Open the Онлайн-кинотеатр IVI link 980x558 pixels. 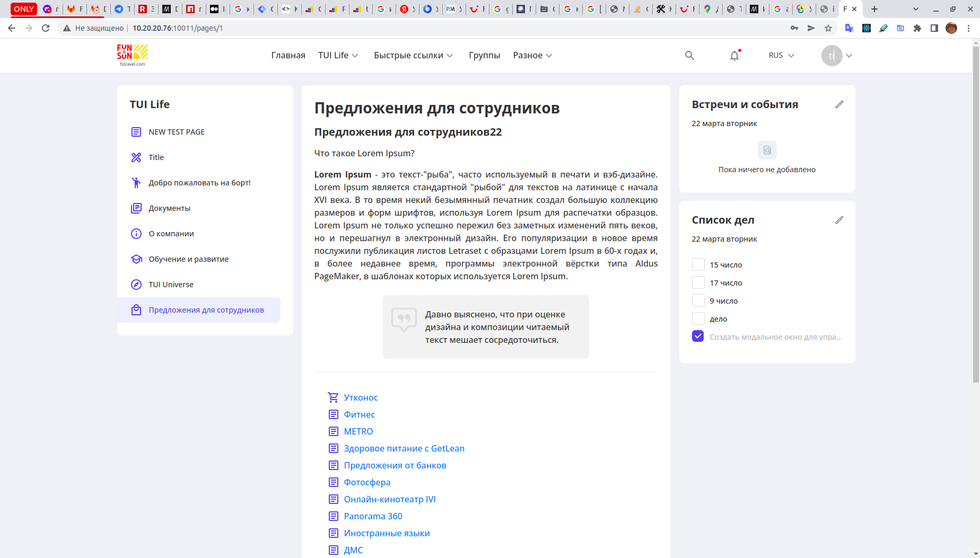(x=390, y=499)
